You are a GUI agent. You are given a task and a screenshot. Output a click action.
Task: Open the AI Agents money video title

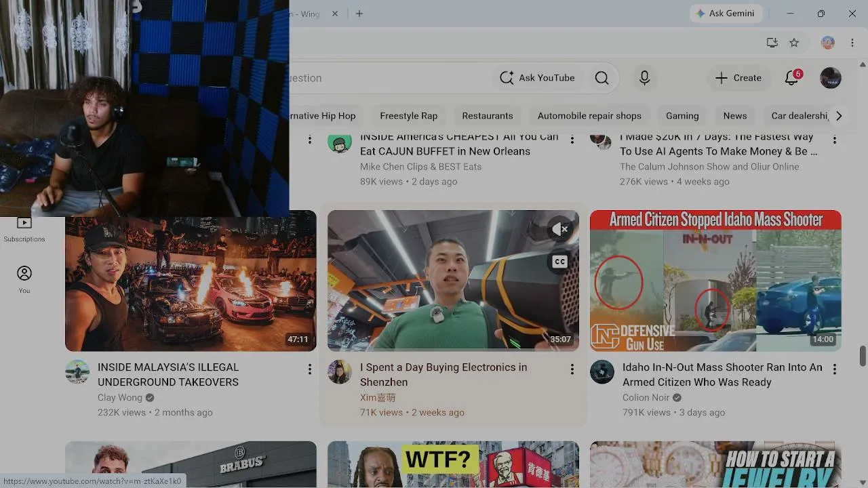pyautogui.click(x=719, y=144)
